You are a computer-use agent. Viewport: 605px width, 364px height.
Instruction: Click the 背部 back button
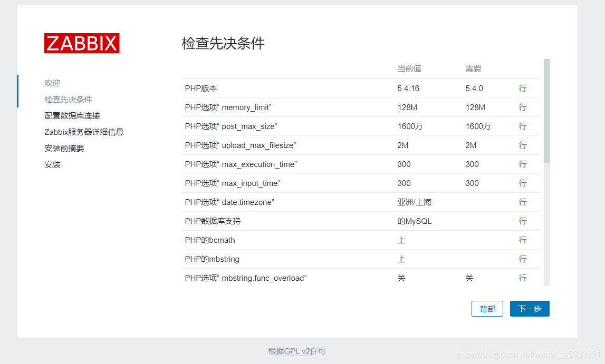[487, 309]
